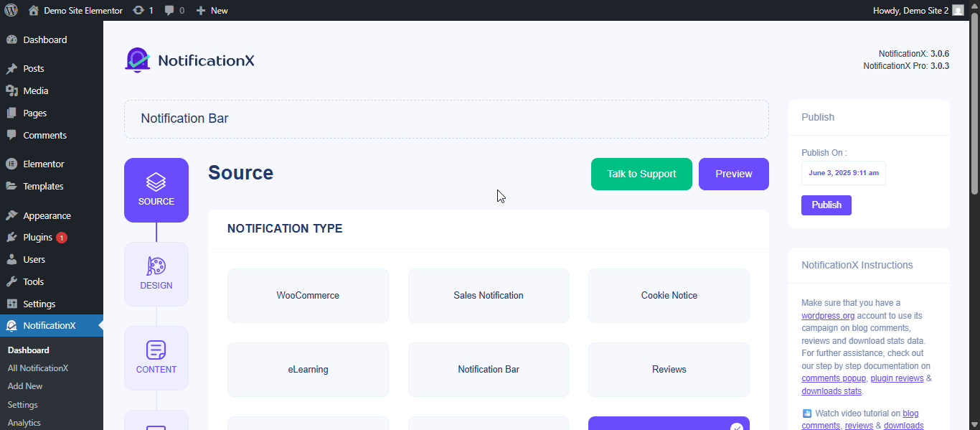
Task: Open Media menu item
Action: point(36,90)
